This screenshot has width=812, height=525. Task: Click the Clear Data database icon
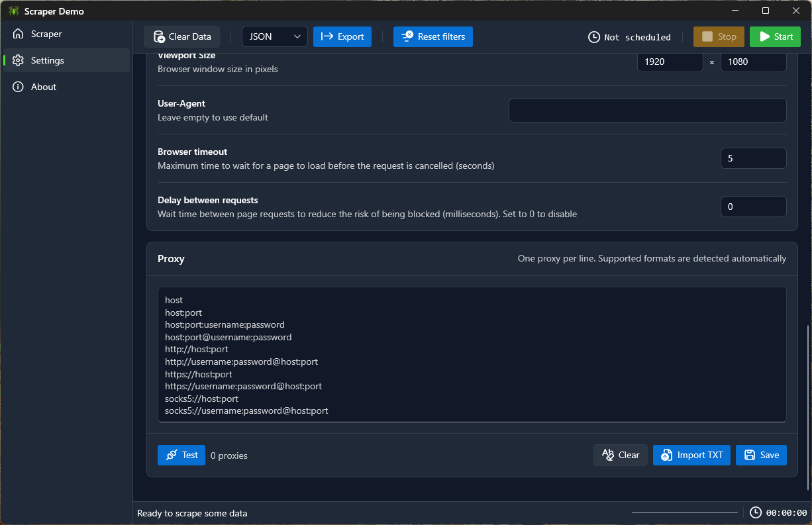pos(159,37)
